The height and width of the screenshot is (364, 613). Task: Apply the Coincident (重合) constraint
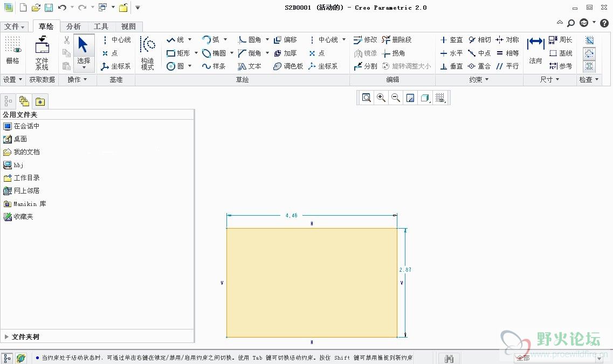click(479, 66)
